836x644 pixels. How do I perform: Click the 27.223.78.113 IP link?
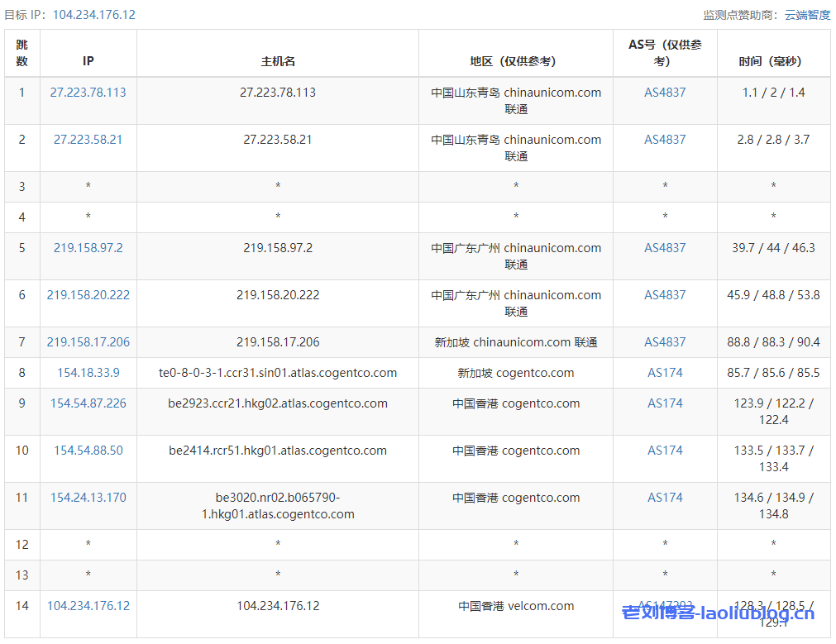[x=88, y=93]
